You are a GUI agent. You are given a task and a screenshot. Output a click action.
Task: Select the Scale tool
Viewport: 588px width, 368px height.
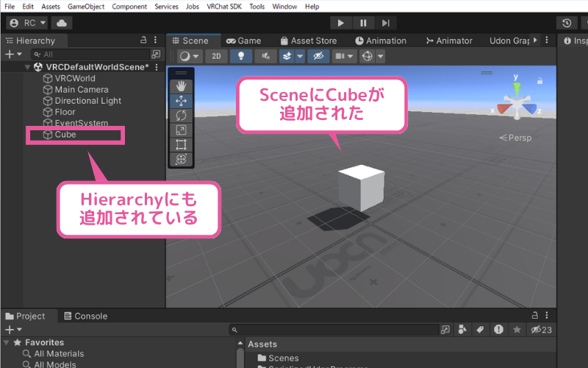(x=181, y=130)
